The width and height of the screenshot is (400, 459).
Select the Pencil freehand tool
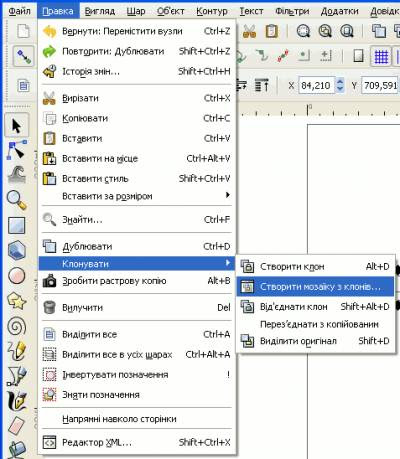coord(16,351)
